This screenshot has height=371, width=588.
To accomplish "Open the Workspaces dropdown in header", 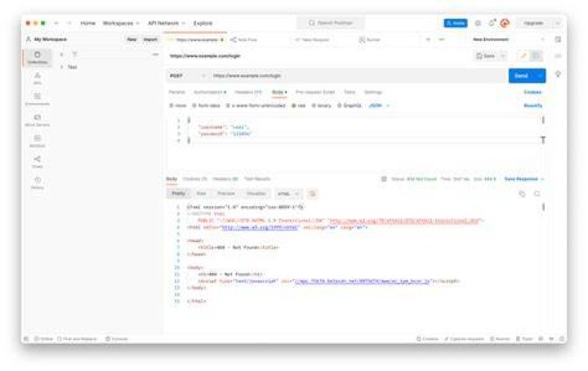I will click(121, 23).
